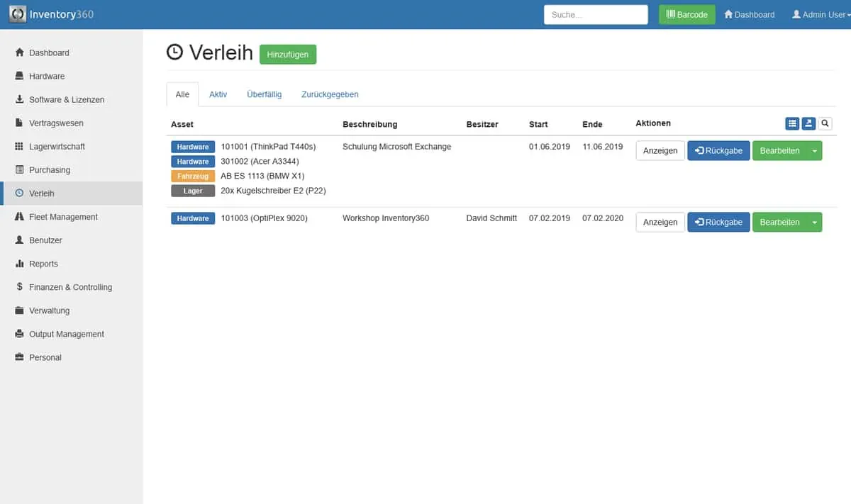The image size is (851, 504).
Task: Click the Inventory360 logo icon
Action: [x=18, y=14]
